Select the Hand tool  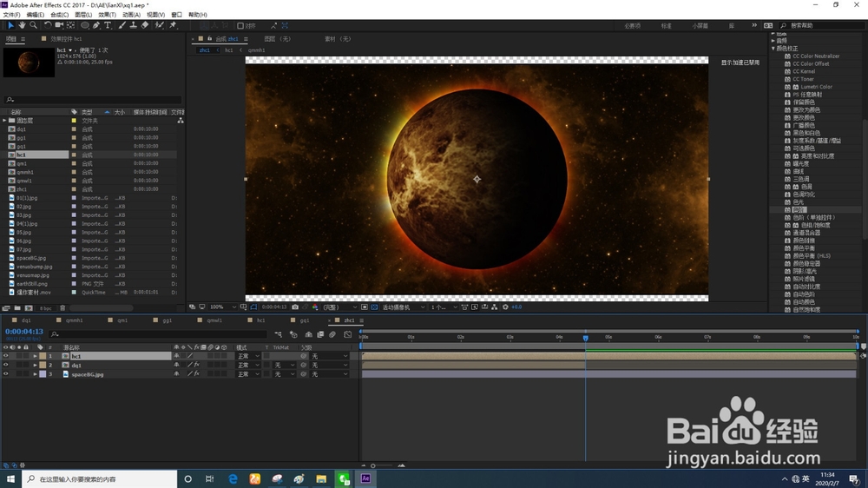[22, 25]
